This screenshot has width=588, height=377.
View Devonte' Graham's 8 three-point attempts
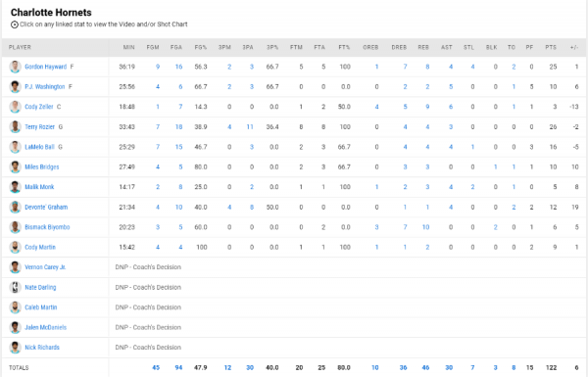[x=252, y=208]
